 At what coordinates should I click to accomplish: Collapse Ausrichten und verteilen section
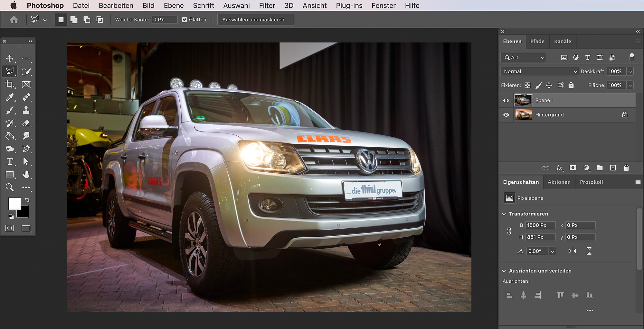[504, 271]
